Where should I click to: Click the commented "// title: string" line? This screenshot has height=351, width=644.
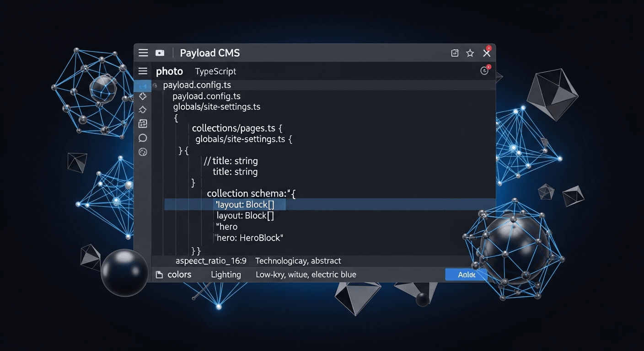pyautogui.click(x=231, y=161)
